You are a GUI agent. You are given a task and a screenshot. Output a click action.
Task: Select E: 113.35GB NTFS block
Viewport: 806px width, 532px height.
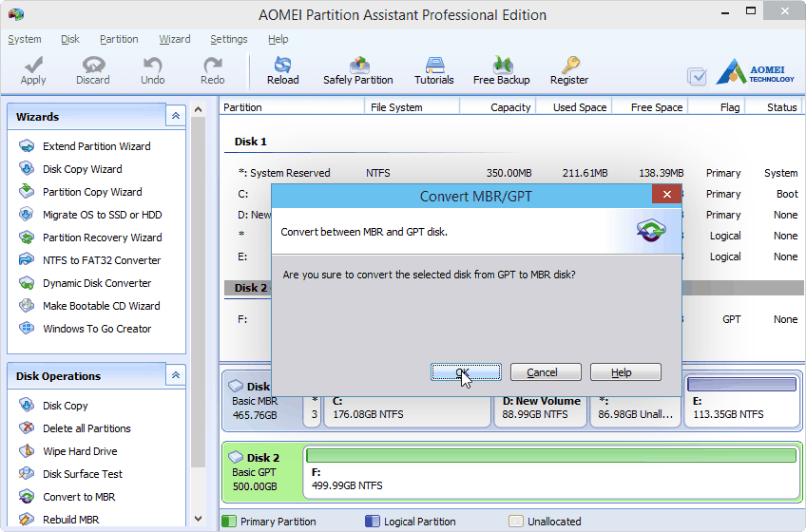point(742,401)
